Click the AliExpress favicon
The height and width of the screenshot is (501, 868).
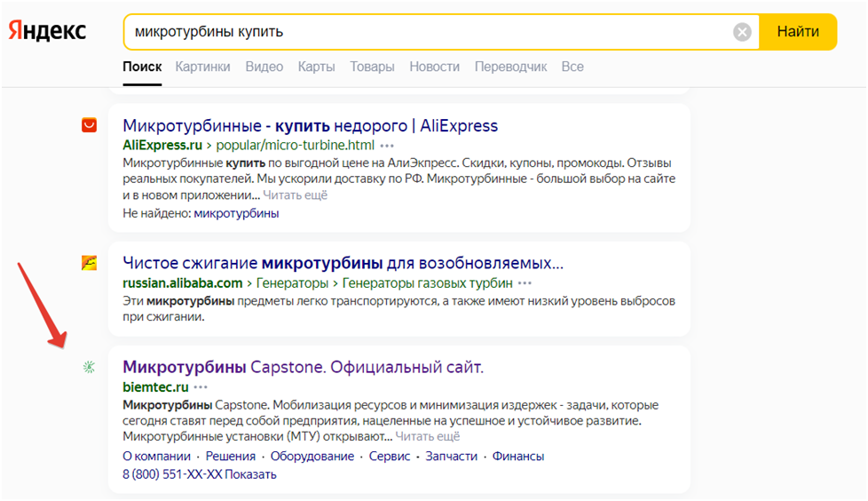(x=89, y=125)
